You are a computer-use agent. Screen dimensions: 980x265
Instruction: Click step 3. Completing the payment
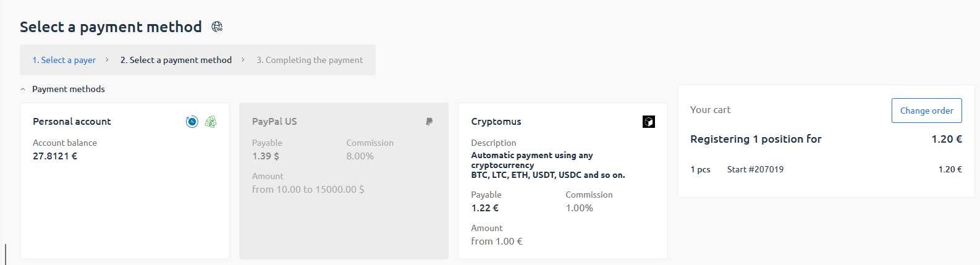pyautogui.click(x=310, y=60)
